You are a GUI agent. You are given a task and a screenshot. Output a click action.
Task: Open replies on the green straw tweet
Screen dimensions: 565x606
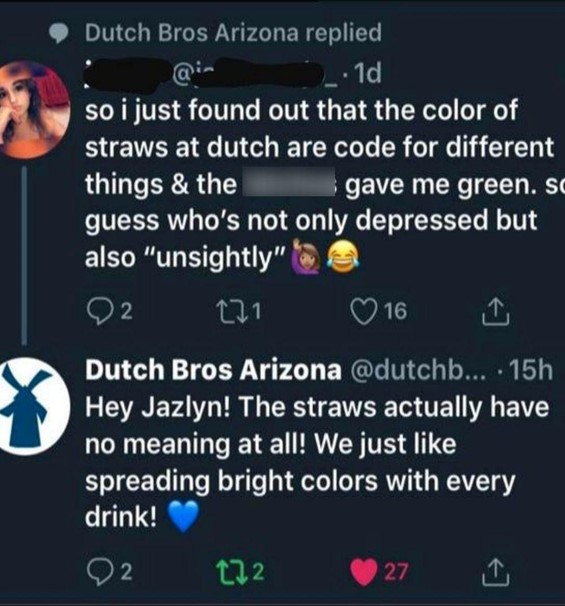(110, 312)
